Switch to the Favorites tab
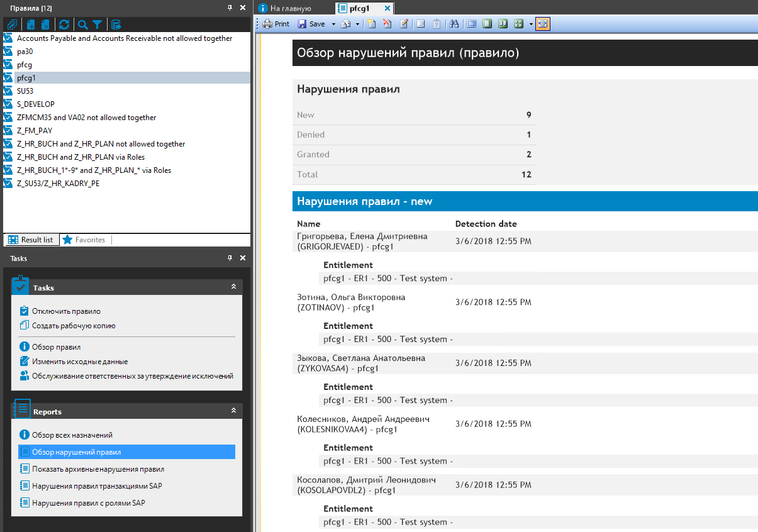 [85, 240]
